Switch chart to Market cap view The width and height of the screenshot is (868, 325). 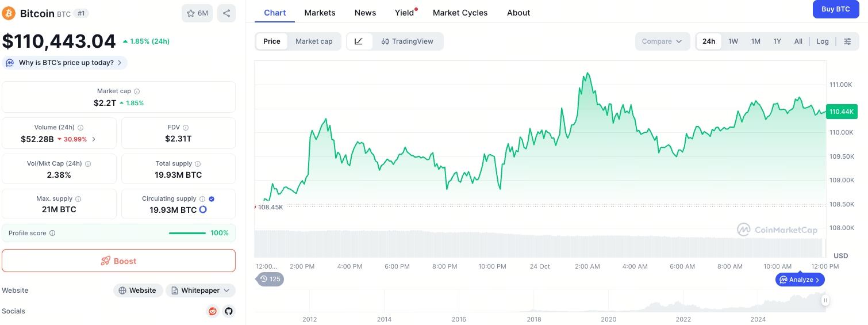[x=314, y=41]
